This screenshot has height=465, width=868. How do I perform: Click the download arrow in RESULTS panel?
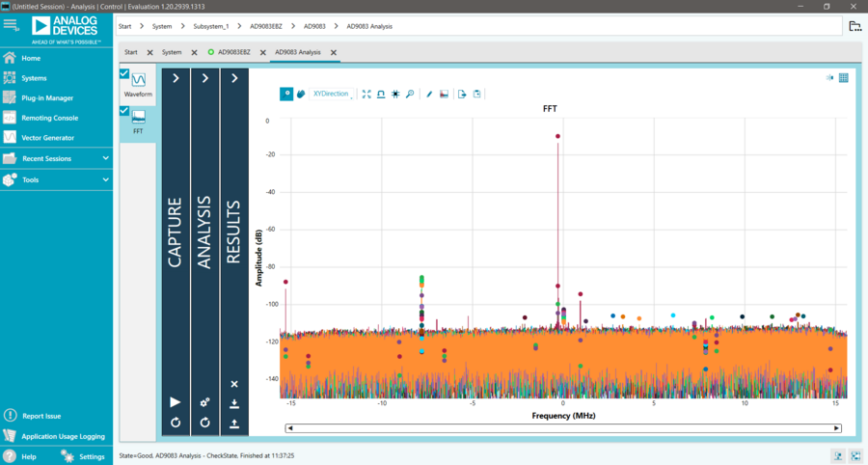(x=234, y=403)
